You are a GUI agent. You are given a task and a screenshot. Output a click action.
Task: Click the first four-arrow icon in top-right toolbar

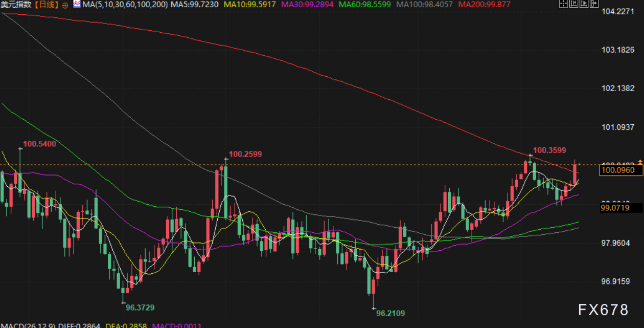[x=563, y=4]
